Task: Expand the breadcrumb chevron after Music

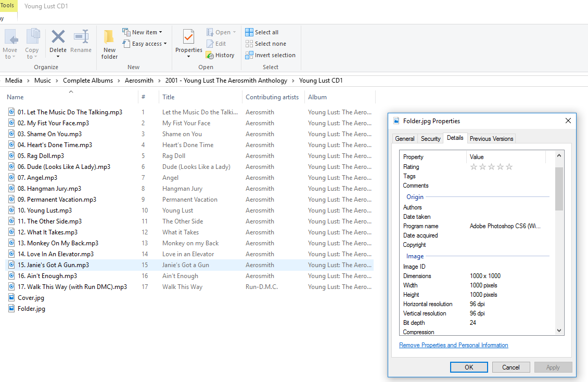Action: click(x=57, y=81)
